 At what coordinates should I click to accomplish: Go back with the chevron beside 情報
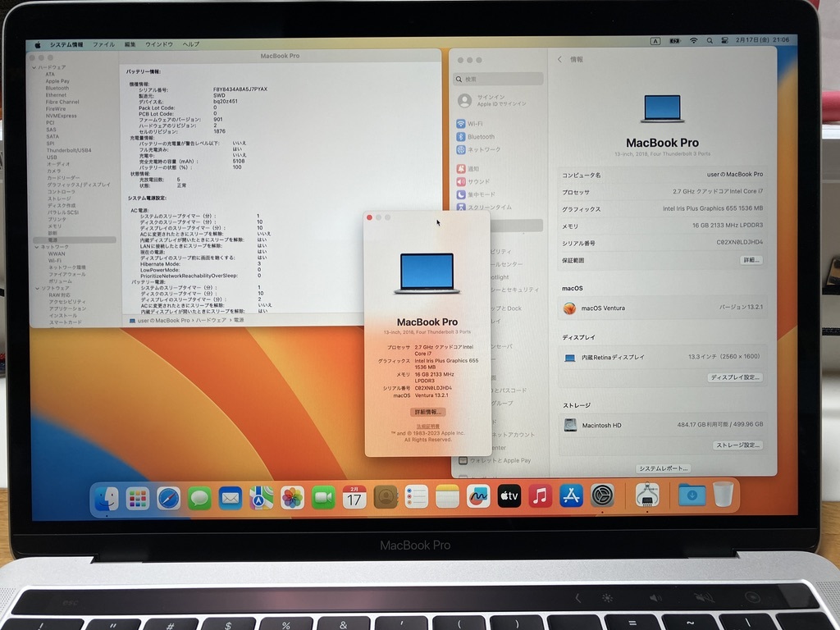(559, 59)
